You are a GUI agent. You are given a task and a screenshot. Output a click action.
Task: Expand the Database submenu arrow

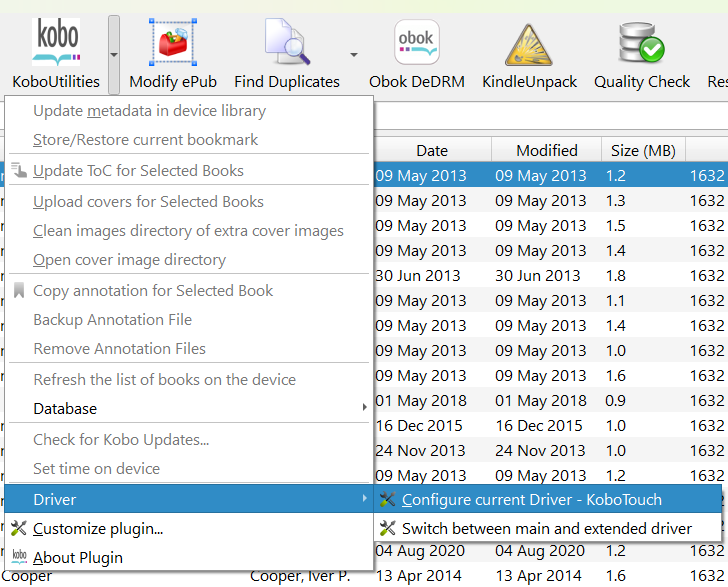coord(364,407)
